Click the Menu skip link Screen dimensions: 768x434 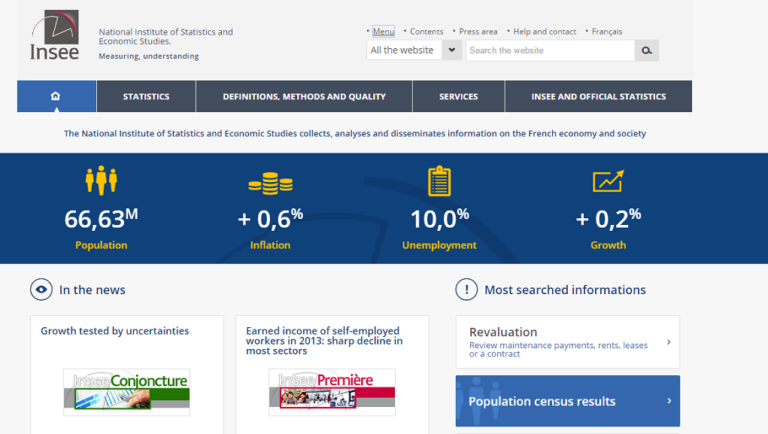383,31
